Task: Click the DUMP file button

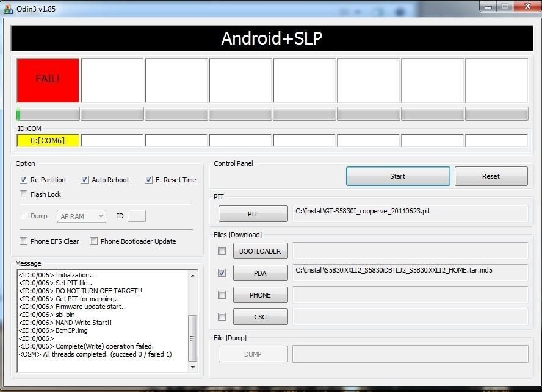Action: coord(253,354)
